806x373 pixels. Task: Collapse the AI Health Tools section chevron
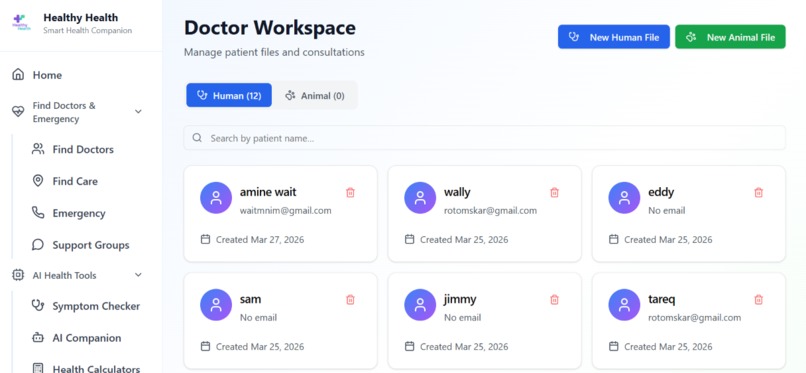(x=138, y=275)
